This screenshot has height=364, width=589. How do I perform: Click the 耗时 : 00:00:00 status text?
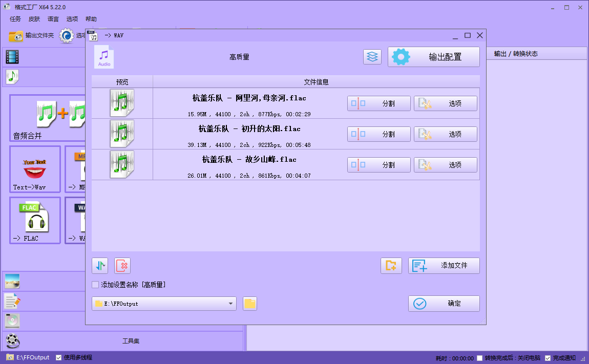click(454, 358)
